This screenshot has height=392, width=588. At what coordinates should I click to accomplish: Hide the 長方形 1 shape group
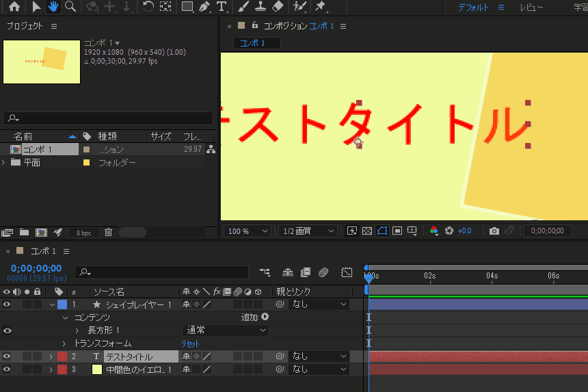point(7,331)
